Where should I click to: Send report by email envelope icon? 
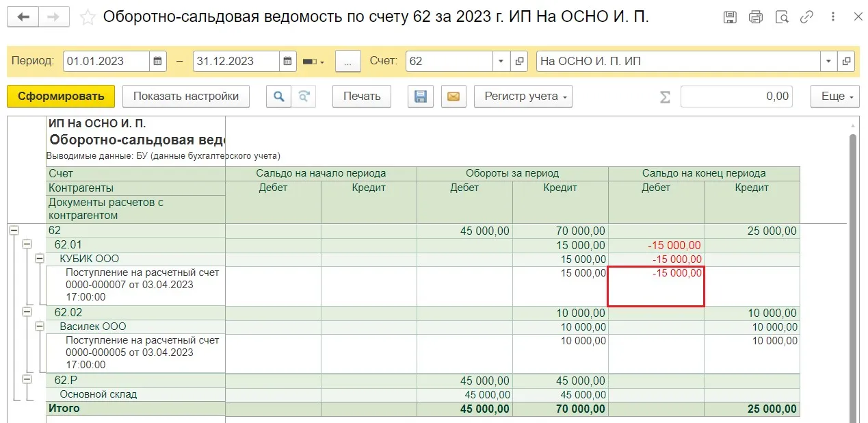pos(453,97)
